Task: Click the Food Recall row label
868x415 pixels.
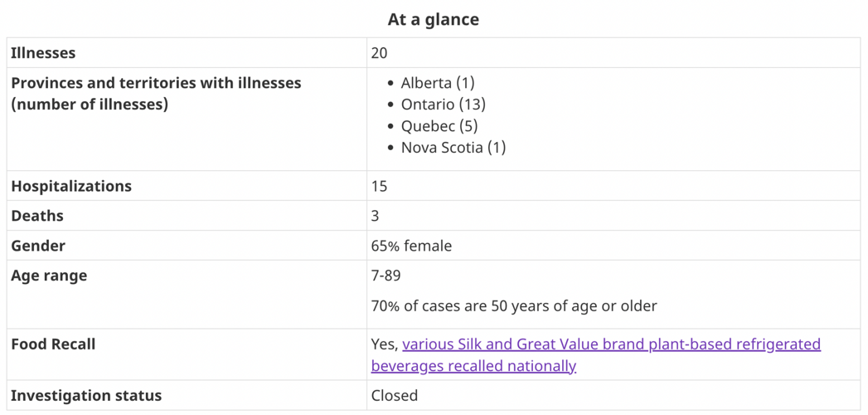Action: pyautogui.click(x=53, y=344)
